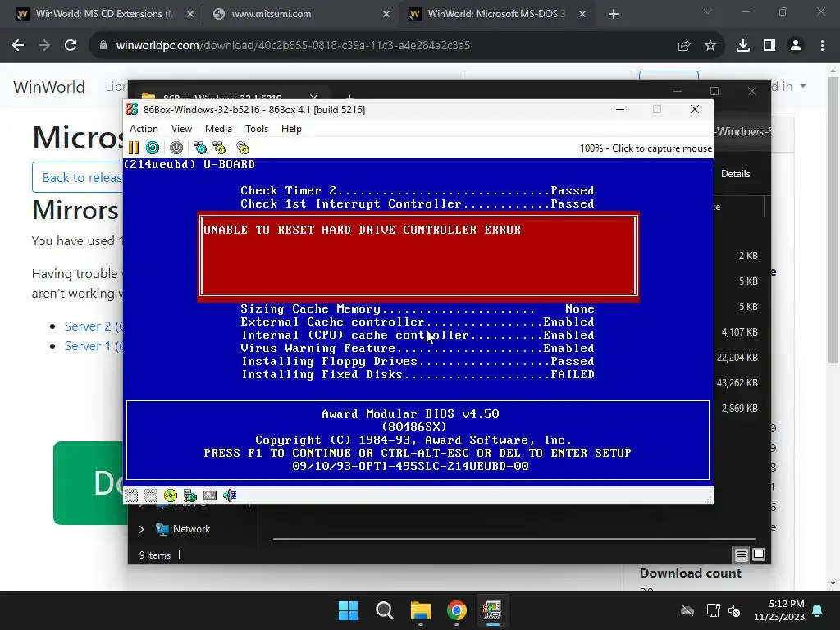This screenshot has height=630, width=840.
Task: Open File Explorer from the taskbar
Action: tap(421, 610)
